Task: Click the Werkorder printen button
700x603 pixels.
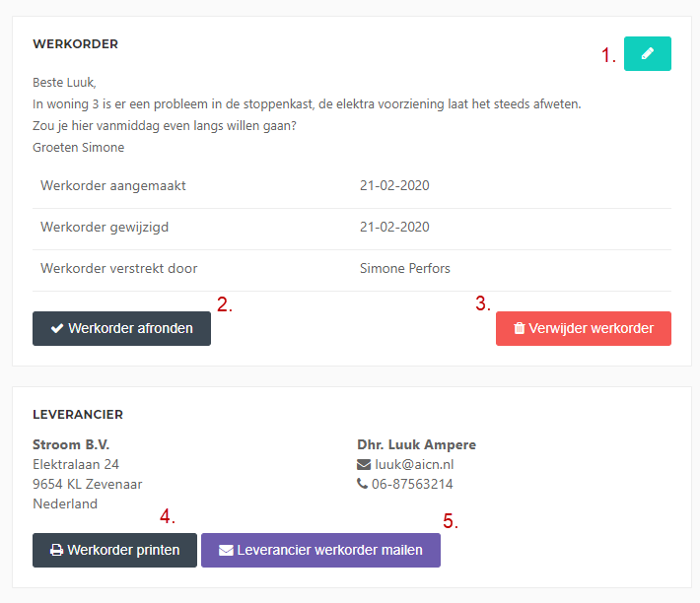Action: point(114,550)
